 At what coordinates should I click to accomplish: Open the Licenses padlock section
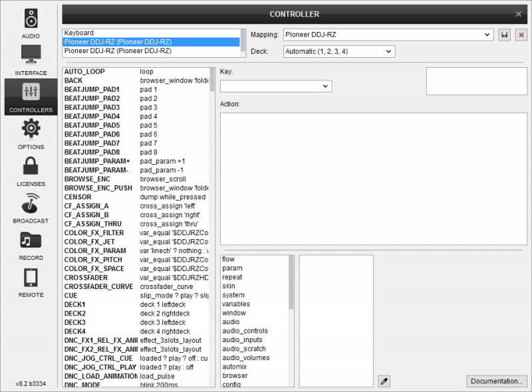point(31,171)
